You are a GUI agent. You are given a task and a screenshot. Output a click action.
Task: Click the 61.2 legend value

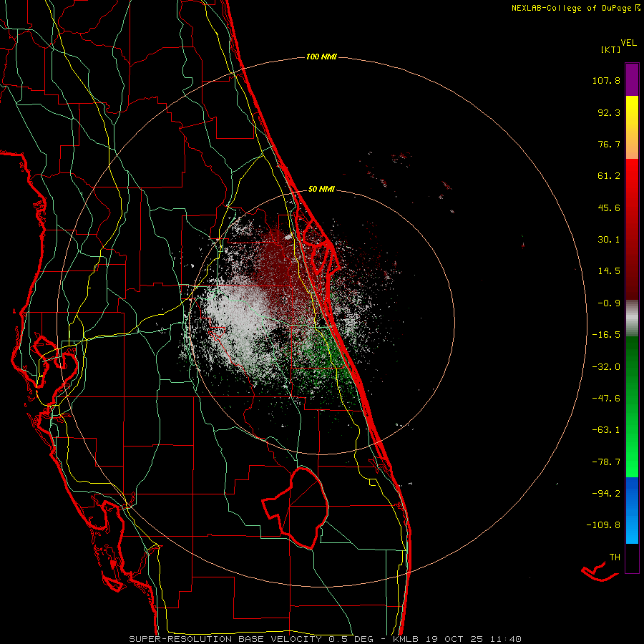pyautogui.click(x=609, y=176)
